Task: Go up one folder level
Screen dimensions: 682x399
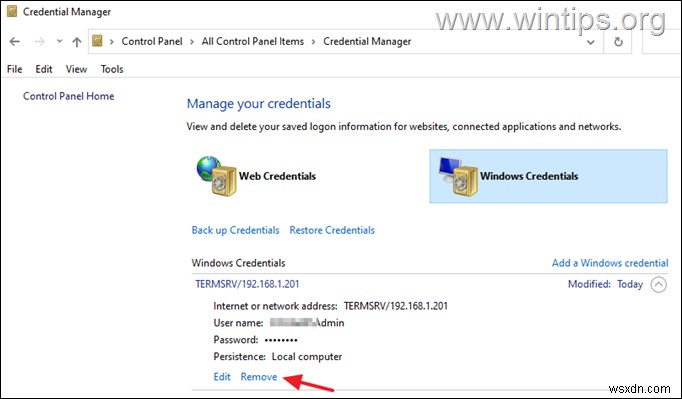Action: coord(77,42)
